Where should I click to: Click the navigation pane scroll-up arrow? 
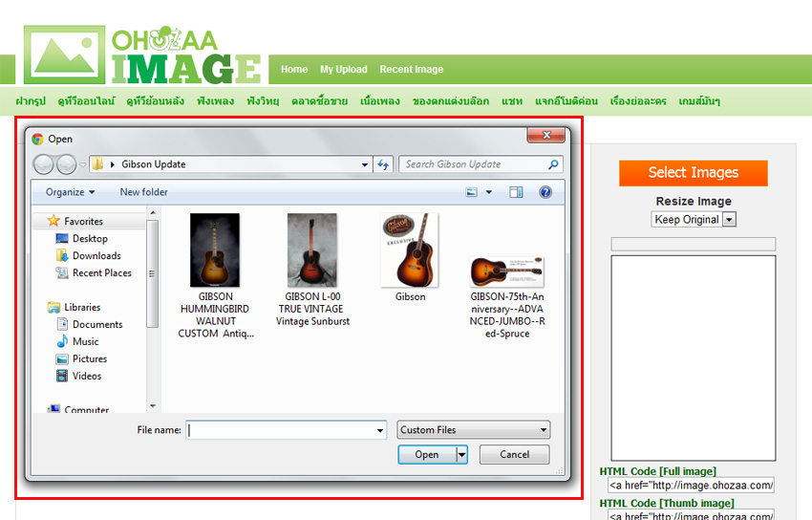(153, 212)
